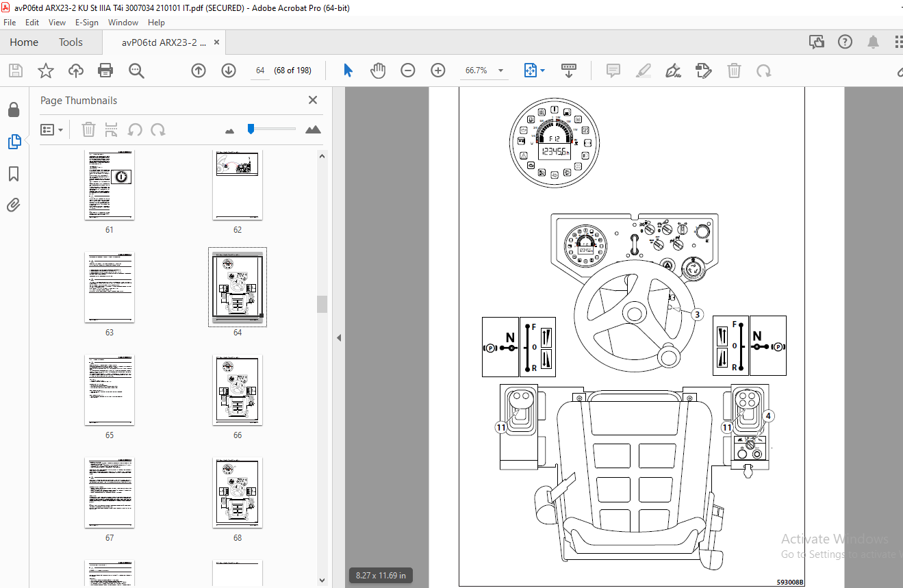Screen dimensions: 903x588
Task: Close the avP06td ARX23-2 document tab
Action: [217, 42]
